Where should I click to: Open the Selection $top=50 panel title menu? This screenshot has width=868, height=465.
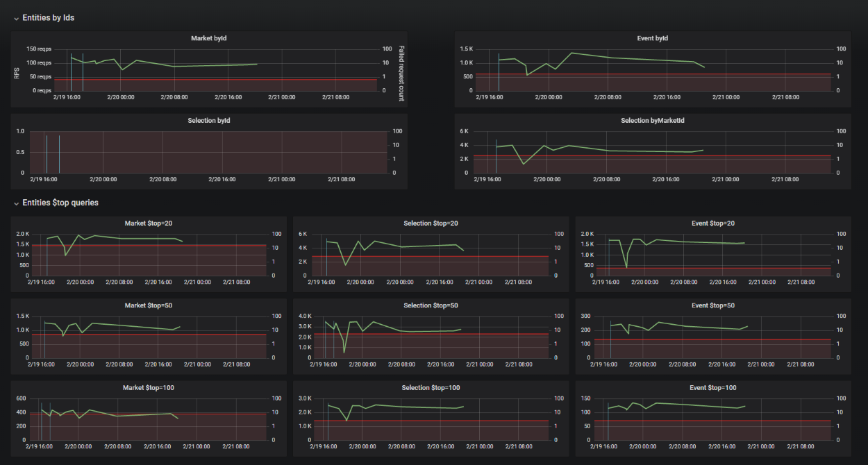tap(431, 305)
